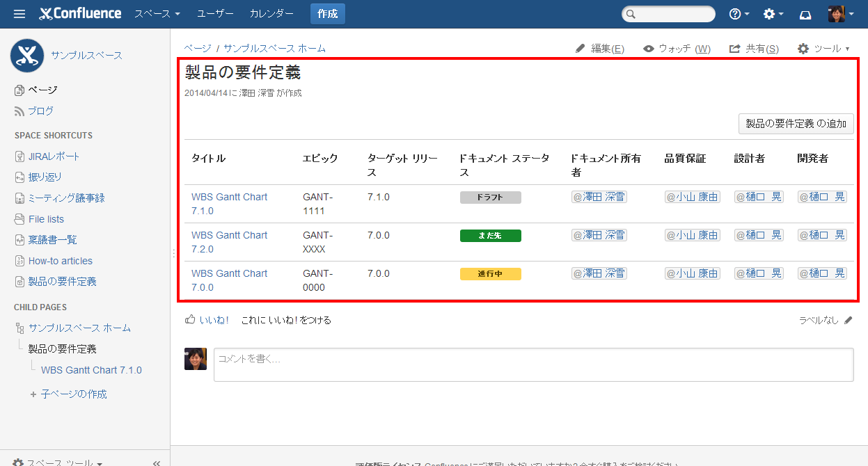Open the notifications inbox tray icon
The image size is (868, 466).
(805, 14)
